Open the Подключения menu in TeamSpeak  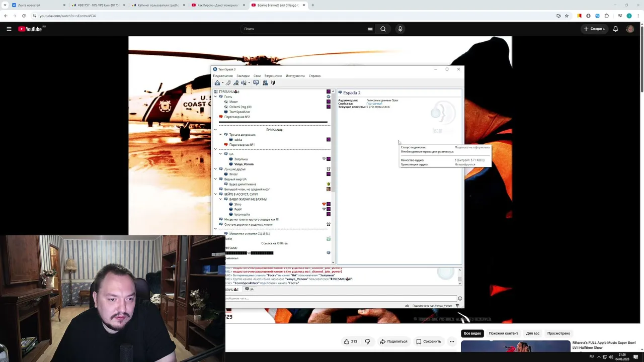223,76
